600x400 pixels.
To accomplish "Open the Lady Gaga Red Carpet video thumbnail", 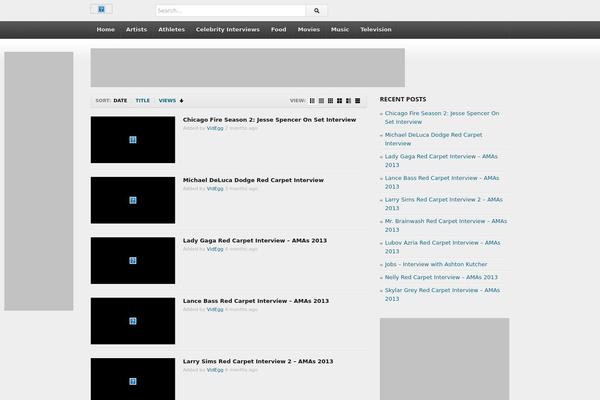I will click(x=133, y=261).
